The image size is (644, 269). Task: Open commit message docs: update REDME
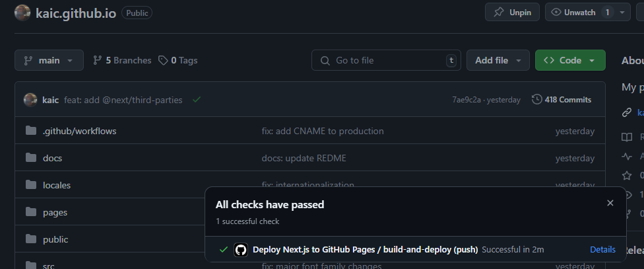tap(304, 158)
